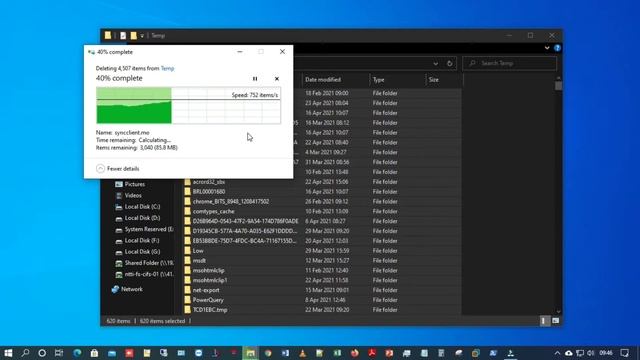Sort by the Date modified column
The image size is (640, 360).
(x=323, y=80)
